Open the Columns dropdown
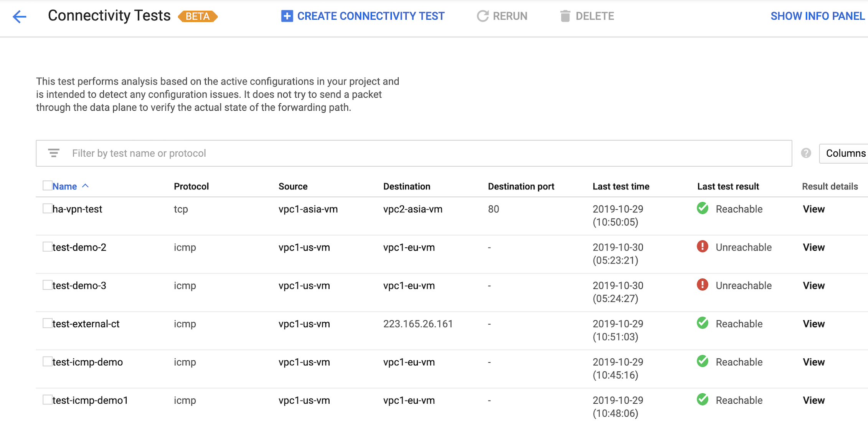This screenshot has width=868, height=421. [x=843, y=153]
